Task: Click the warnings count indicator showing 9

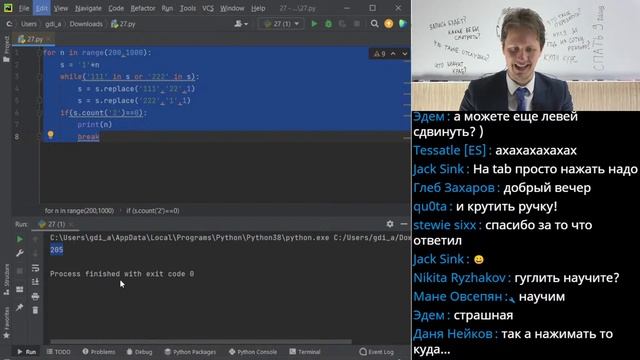Action: pyautogui.click(x=380, y=54)
